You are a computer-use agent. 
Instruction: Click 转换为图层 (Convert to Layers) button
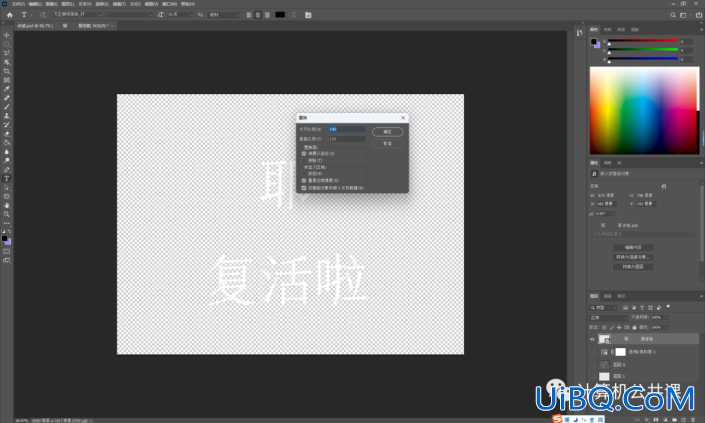[633, 267]
